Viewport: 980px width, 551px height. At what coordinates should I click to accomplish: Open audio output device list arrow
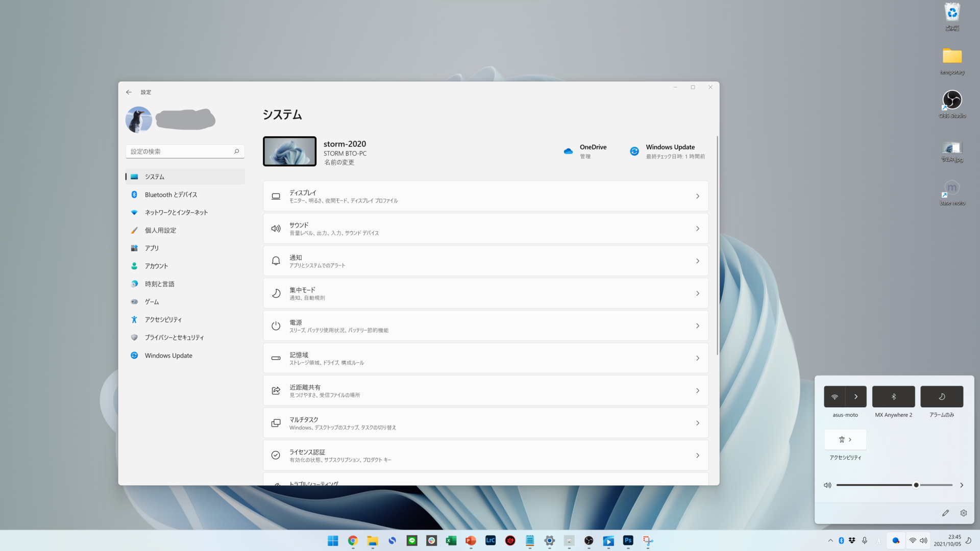click(962, 485)
